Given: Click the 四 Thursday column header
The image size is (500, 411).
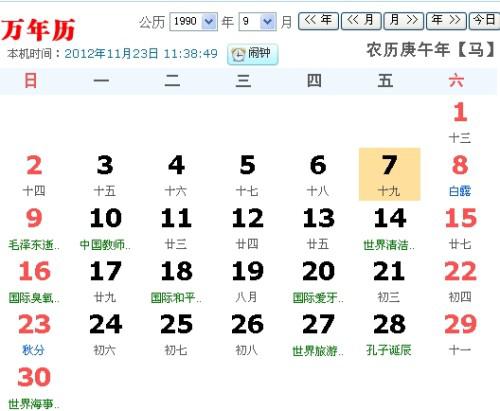Looking at the screenshot, I should click(314, 81).
